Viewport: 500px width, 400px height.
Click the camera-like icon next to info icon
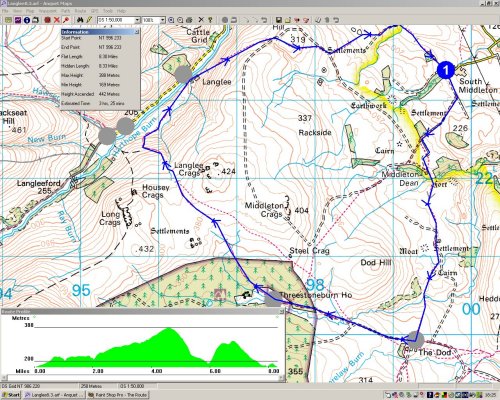click(x=35, y=20)
